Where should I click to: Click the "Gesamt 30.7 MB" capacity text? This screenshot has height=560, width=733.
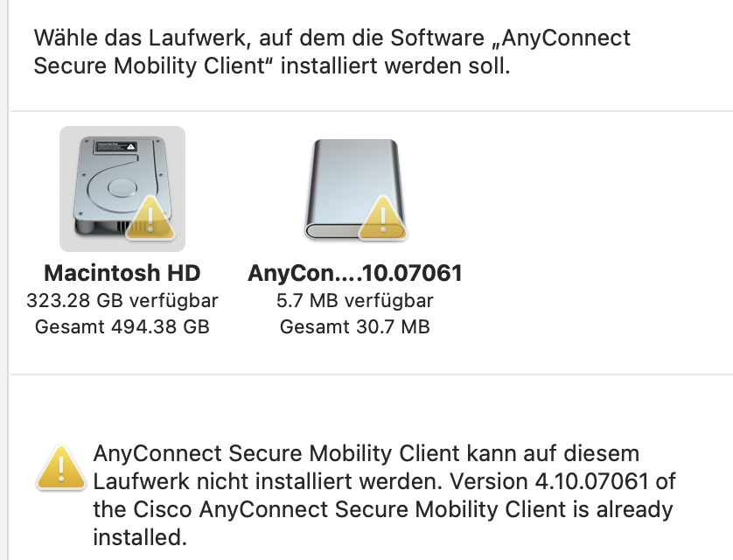tap(355, 327)
